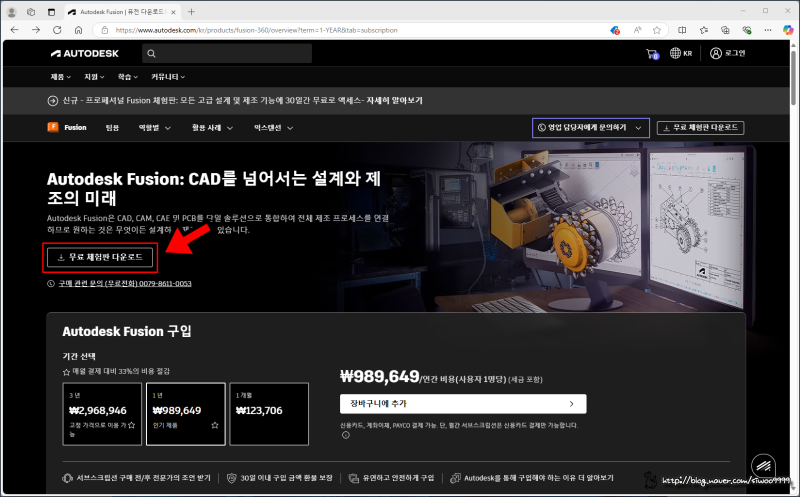Open 영업 담당자에게 문의하기 dropdown
Viewport: 800px width, 497px height.
pos(591,128)
